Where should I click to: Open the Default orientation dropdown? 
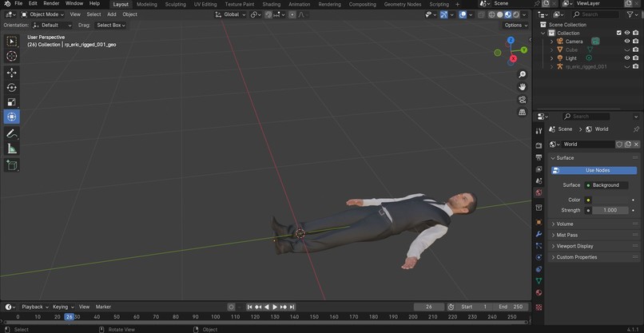click(52, 25)
